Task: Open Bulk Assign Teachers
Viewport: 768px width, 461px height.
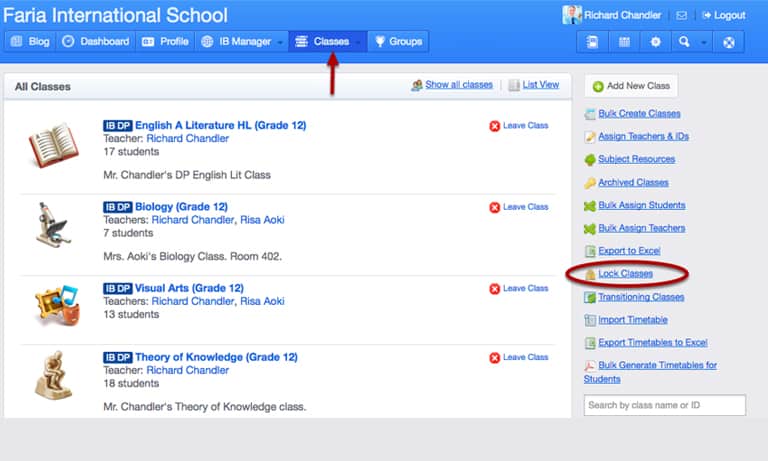Action: 642,228
